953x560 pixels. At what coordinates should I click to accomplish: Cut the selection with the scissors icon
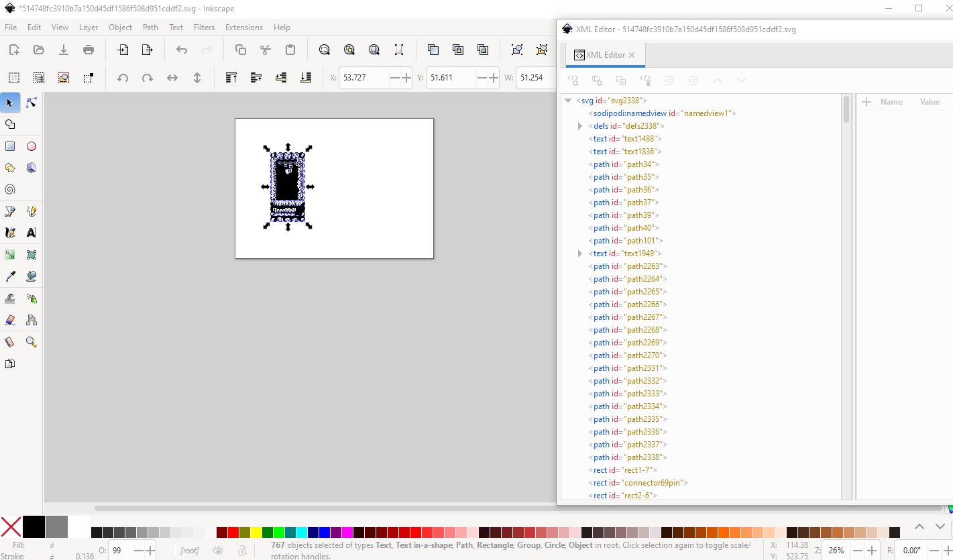[x=266, y=50]
